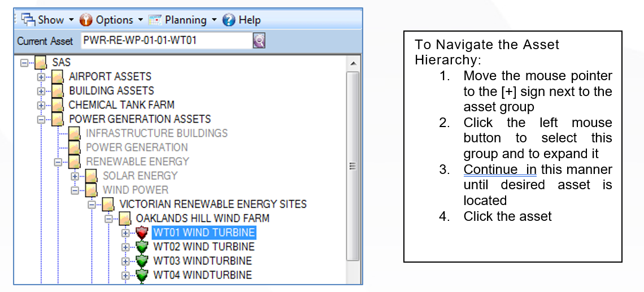Click the tree scrollbar up arrow
644x292 pixels.
click(353, 64)
